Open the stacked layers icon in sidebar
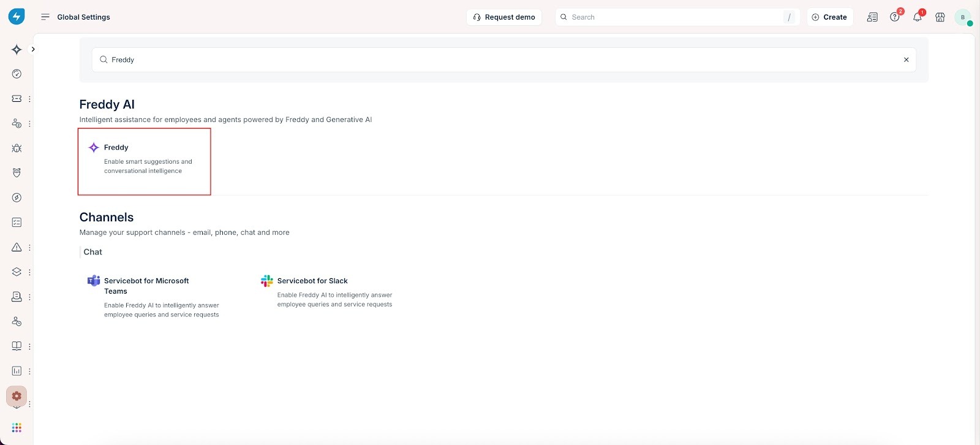Screen dimensions: 980x445 tap(17, 272)
